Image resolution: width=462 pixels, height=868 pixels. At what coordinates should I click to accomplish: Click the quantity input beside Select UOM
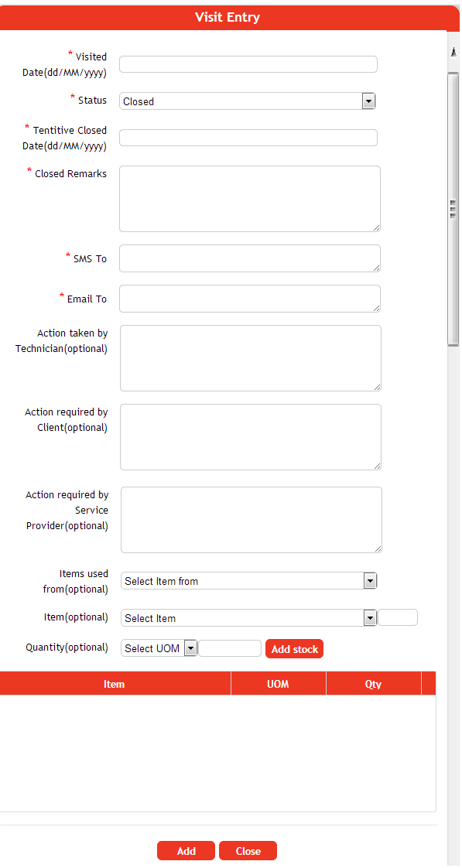coord(230,648)
